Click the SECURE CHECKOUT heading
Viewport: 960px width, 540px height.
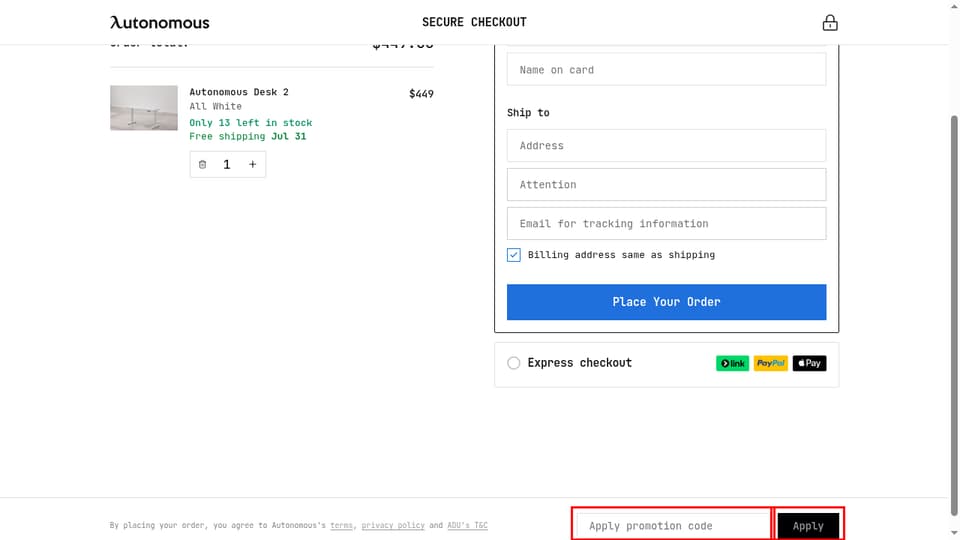click(x=474, y=22)
